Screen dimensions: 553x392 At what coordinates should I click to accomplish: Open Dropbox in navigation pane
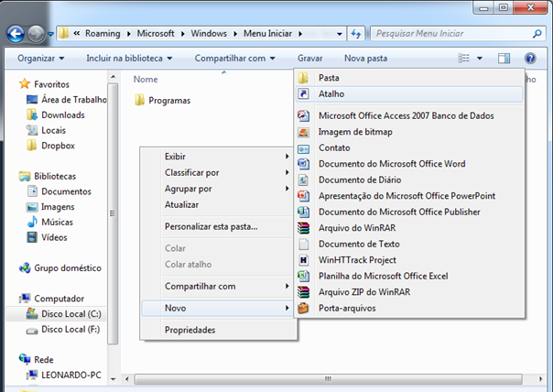point(50,146)
